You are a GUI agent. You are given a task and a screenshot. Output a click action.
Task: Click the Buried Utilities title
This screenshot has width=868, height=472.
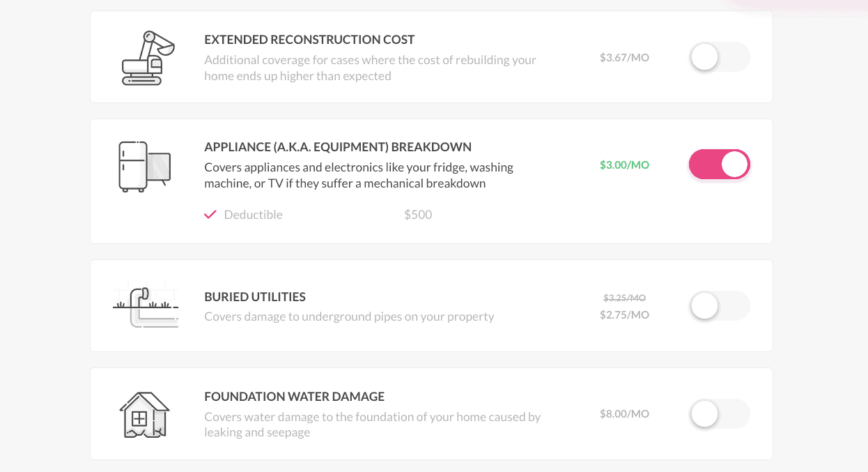click(x=255, y=297)
